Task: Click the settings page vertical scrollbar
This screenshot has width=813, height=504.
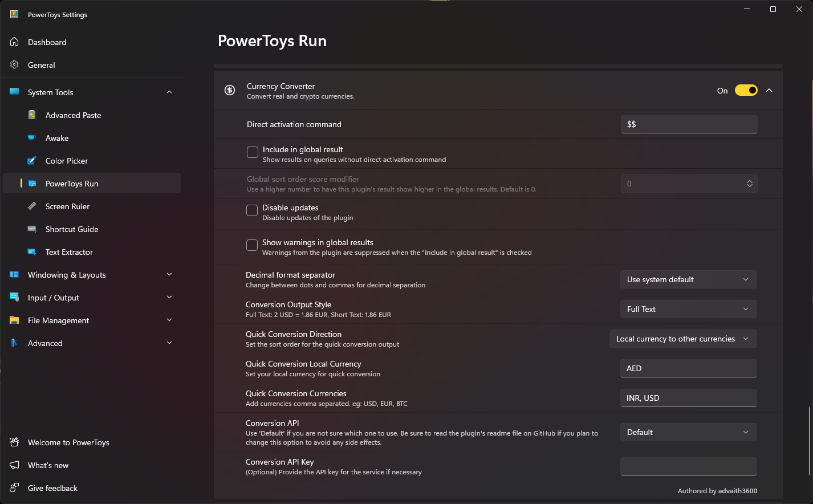Action: tap(809, 441)
